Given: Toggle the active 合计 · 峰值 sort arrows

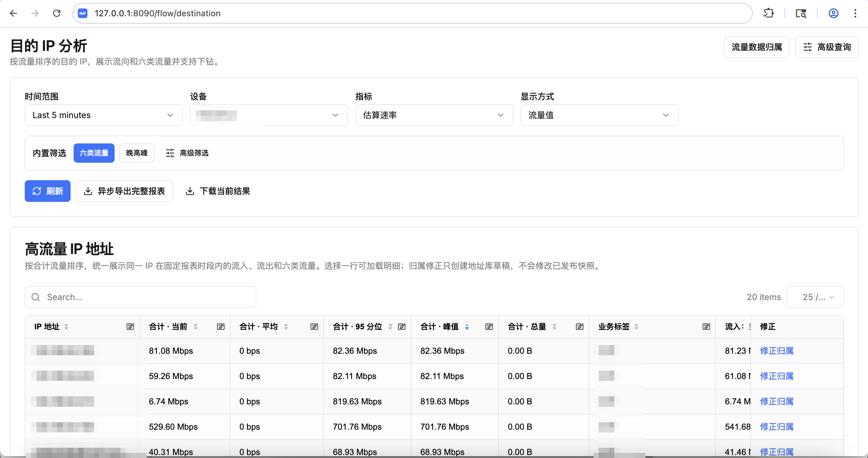Looking at the screenshot, I should pos(467,327).
